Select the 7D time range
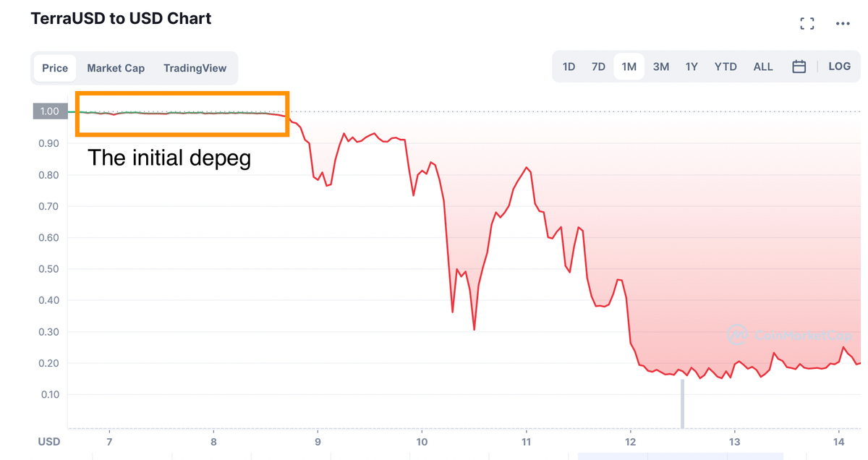This screenshot has height=460, width=868. tap(598, 67)
